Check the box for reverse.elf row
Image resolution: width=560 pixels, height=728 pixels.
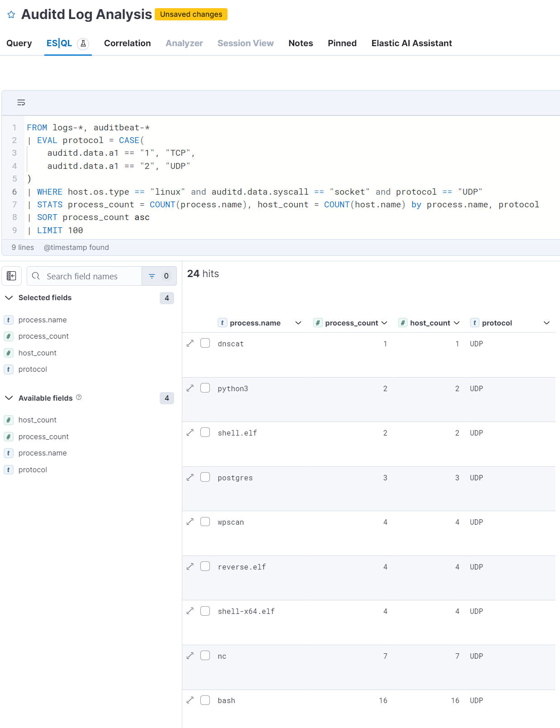205,566
